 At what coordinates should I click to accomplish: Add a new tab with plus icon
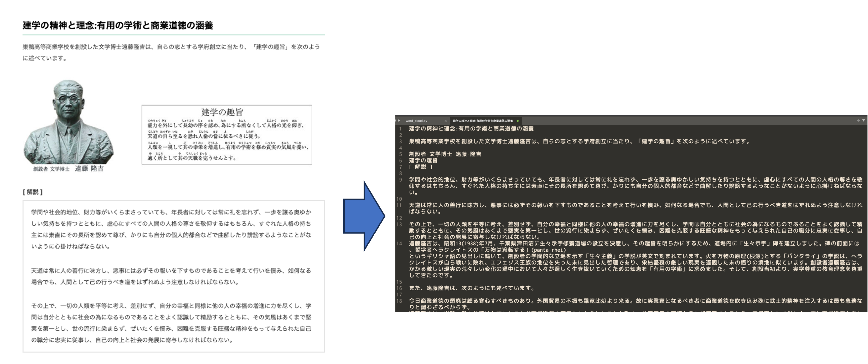tap(858, 120)
